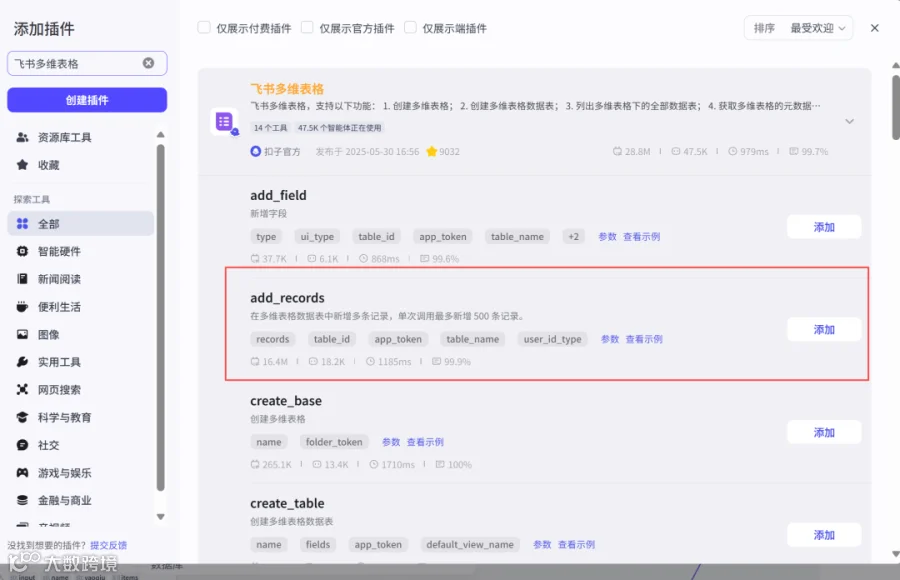The image size is (900, 580).
Task: Click the ui_type parameter tag
Action: pos(317,237)
